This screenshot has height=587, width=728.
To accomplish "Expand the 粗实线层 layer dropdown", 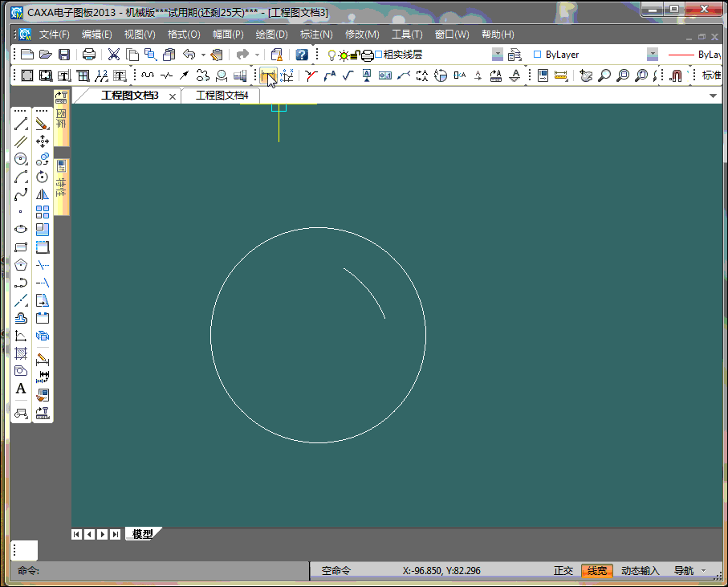I will click(x=498, y=55).
